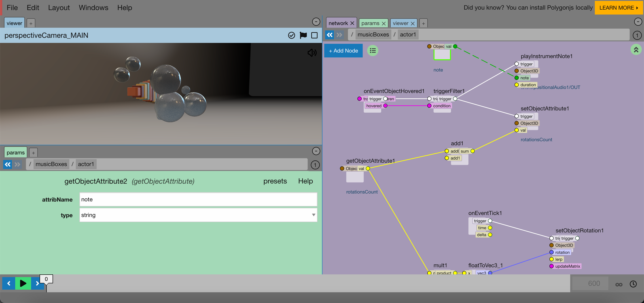
Task: Open the green node list icon
Action: click(x=373, y=51)
